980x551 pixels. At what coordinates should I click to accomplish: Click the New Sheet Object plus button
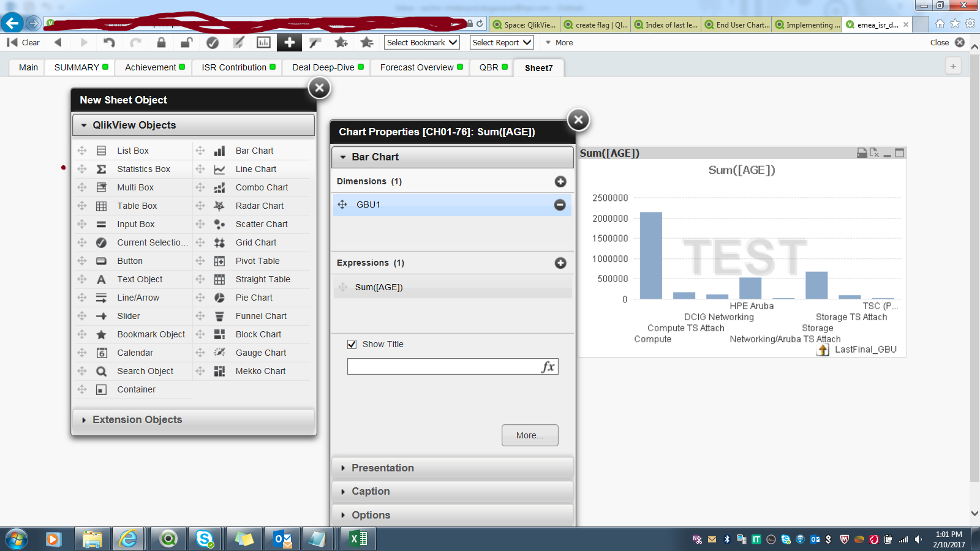click(x=290, y=42)
